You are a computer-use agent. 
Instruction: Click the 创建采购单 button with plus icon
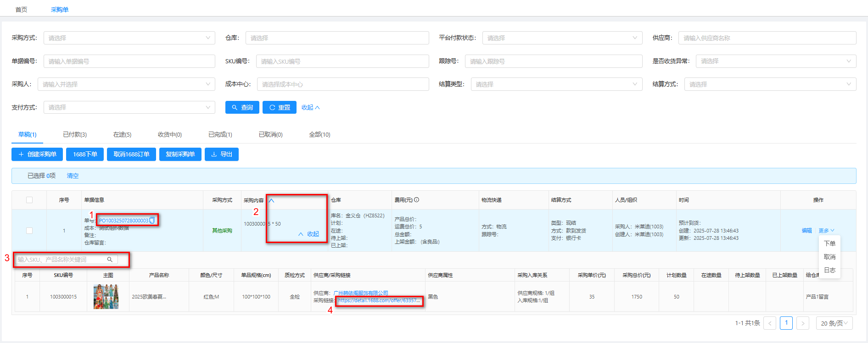click(x=37, y=155)
